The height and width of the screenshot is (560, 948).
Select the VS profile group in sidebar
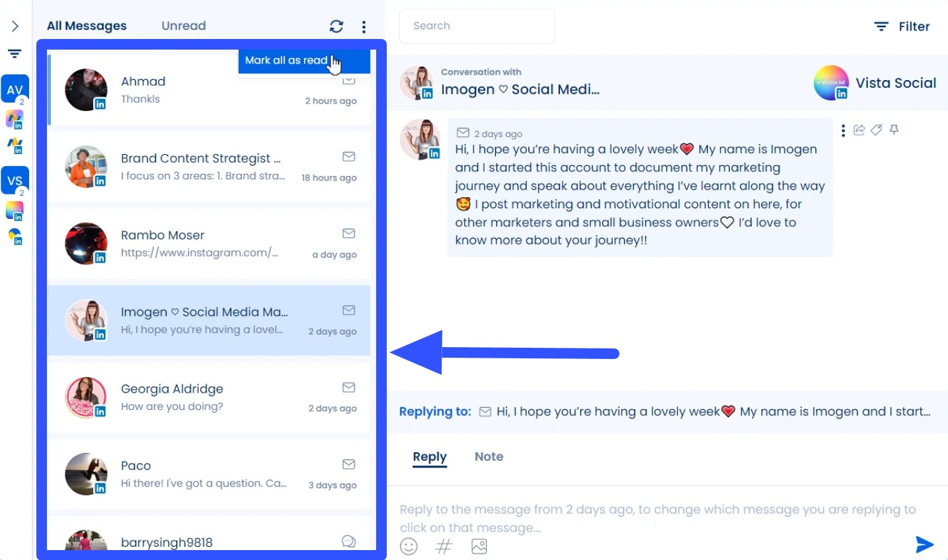tap(15, 179)
